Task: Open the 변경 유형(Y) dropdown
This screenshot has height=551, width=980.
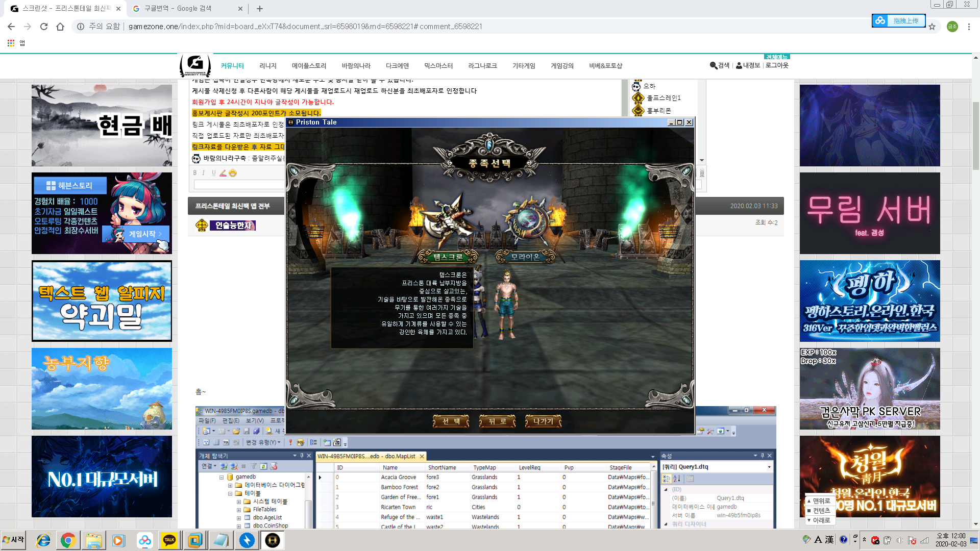Action: (263, 442)
